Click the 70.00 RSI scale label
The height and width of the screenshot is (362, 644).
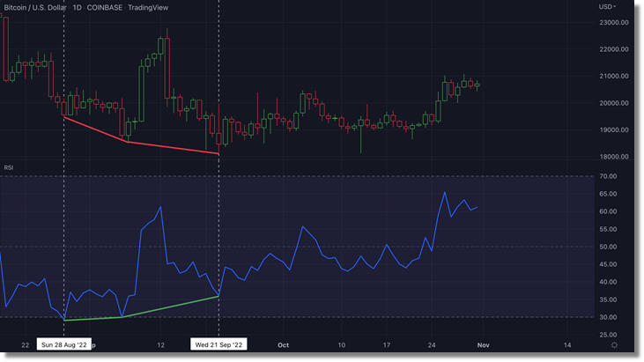coord(606,176)
